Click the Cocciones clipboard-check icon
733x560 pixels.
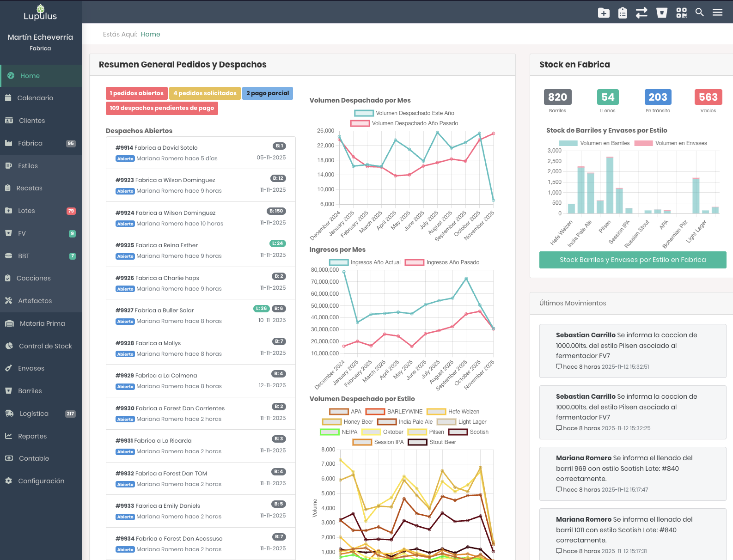pos(8,278)
